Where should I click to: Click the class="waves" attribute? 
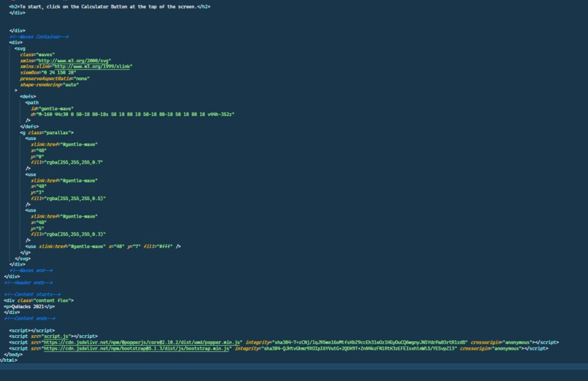click(x=37, y=55)
